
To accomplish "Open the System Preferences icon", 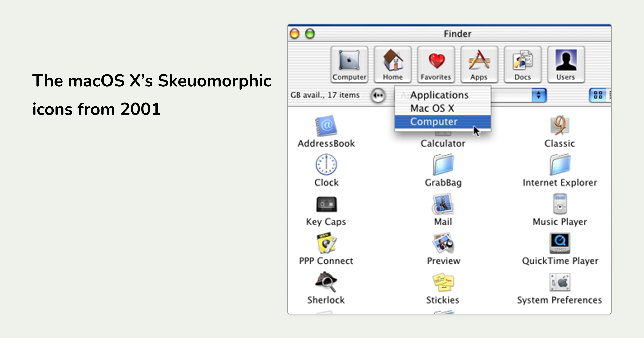I will pos(560,282).
